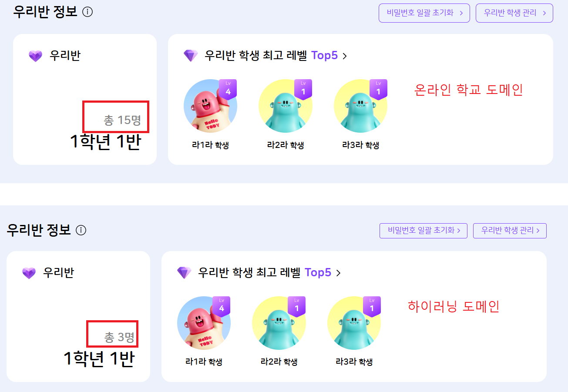The width and height of the screenshot is (568, 392).
Task: Expand Top5 chevron in the 하이러닝 section
Action: coord(338,273)
